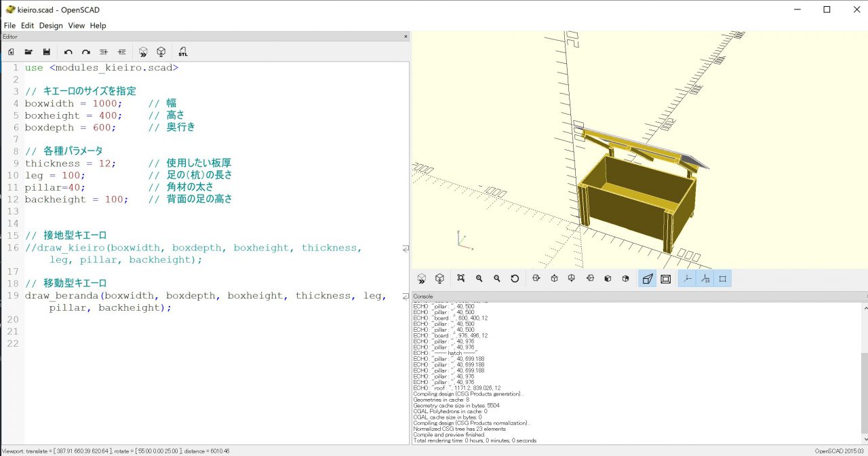The width and height of the screenshot is (868, 456).
Task: Switch to Orthogonal projection button
Action: pos(665,278)
